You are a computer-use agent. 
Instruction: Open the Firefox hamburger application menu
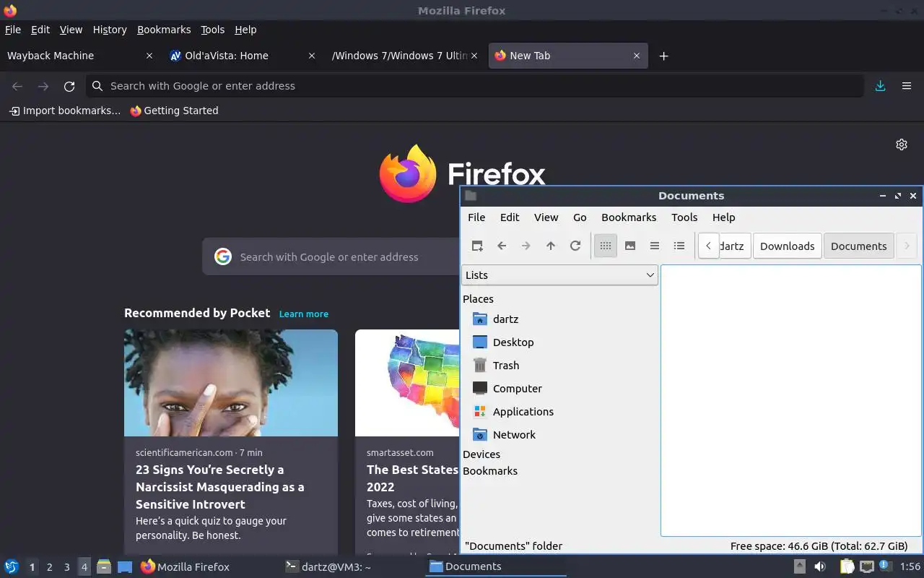(907, 86)
